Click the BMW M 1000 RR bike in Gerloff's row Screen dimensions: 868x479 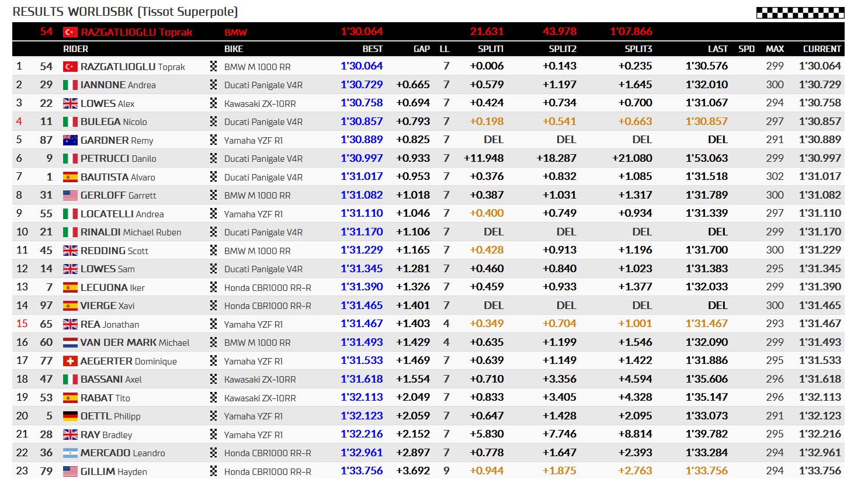coord(258,196)
